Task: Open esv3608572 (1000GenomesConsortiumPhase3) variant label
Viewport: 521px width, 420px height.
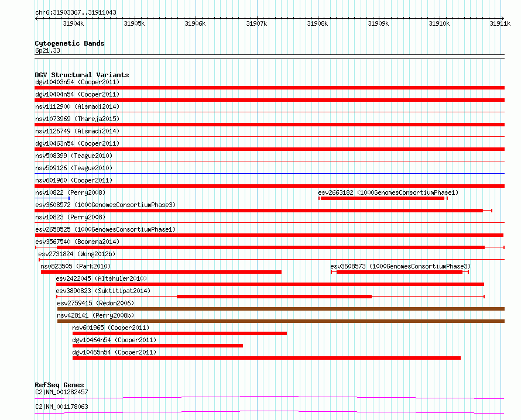Action: coord(105,205)
